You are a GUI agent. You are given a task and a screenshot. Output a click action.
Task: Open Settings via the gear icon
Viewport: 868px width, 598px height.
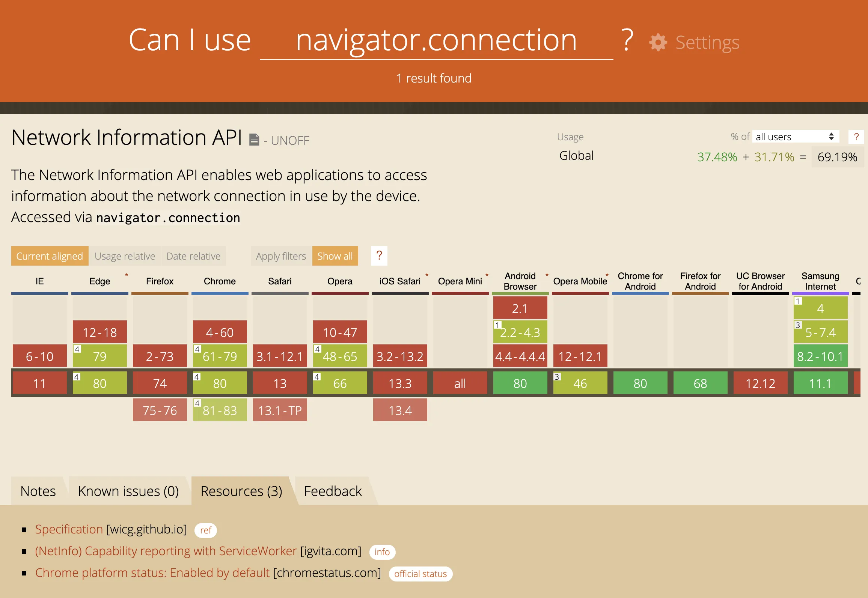coord(658,42)
